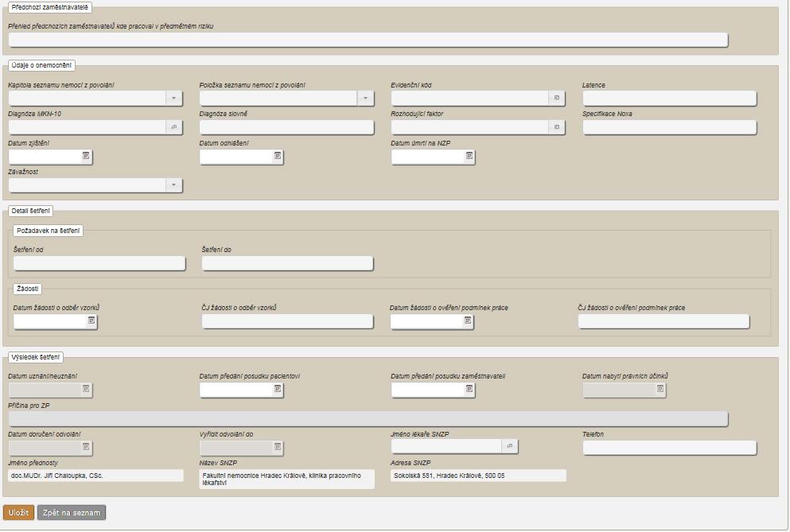The width and height of the screenshot is (790, 532).
Task: Click the Údaje o onemocnění section label
Action: pyautogui.click(x=42, y=65)
